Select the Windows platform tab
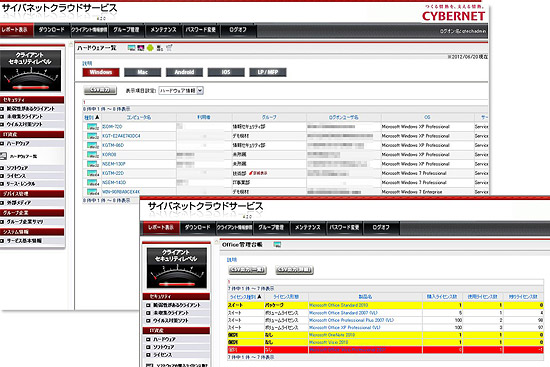 tap(101, 72)
